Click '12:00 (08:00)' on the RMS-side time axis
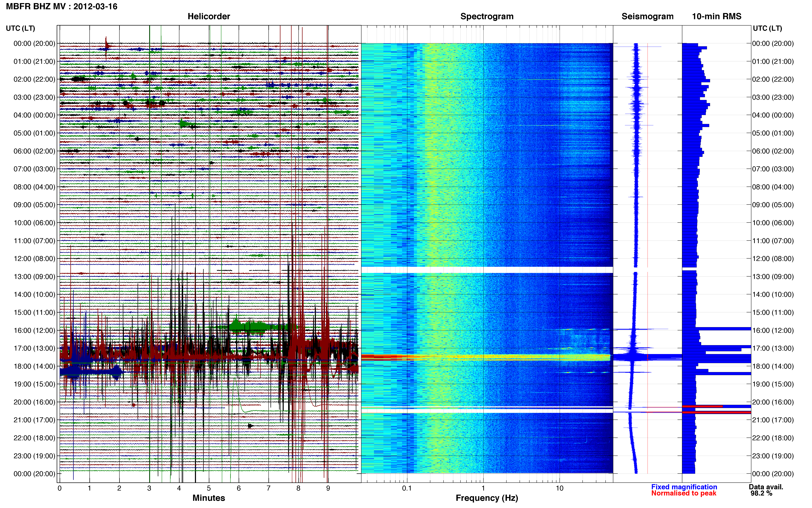 click(773, 259)
